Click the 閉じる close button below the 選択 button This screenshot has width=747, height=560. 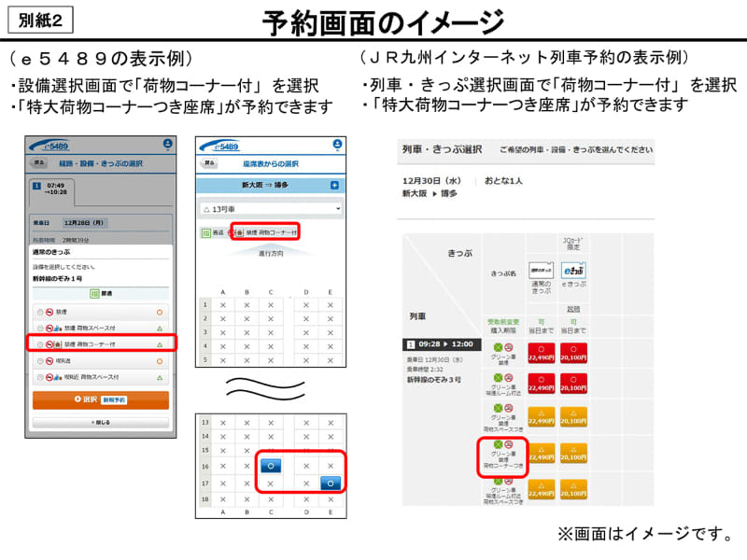[x=101, y=423]
